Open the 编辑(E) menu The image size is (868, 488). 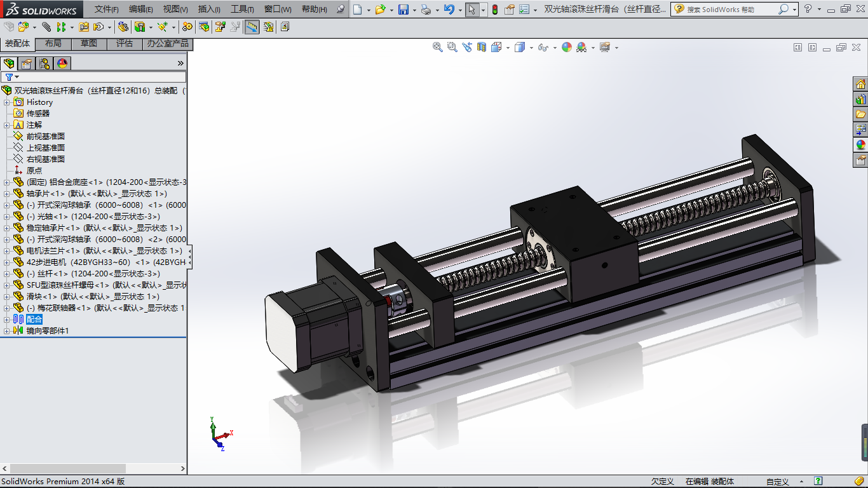[141, 10]
